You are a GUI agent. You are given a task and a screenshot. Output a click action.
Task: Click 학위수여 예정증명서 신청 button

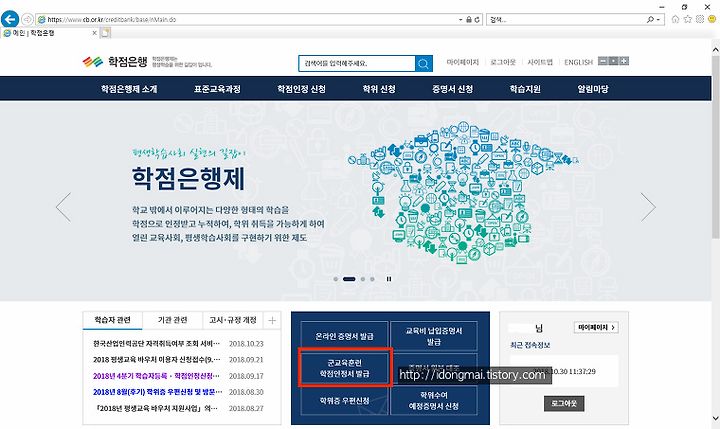pos(434,400)
